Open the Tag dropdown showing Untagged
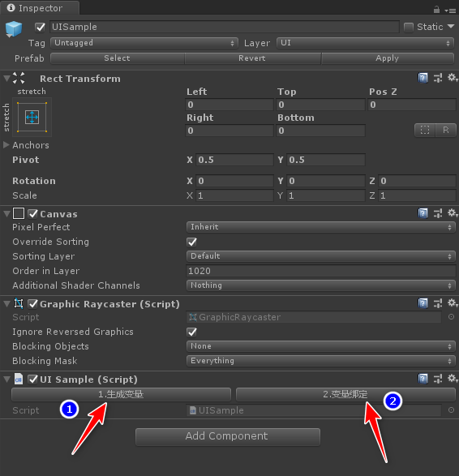The height and width of the screenshot is (476, 459). (144, 43)
